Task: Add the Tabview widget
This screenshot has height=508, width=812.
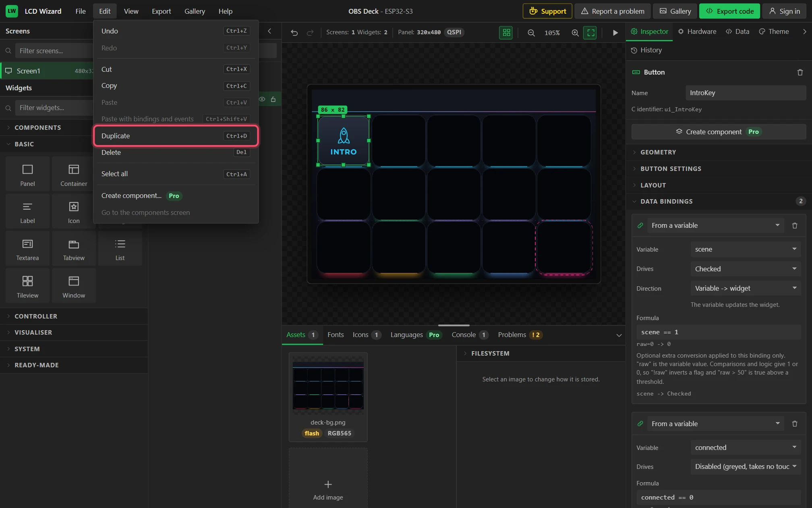Action: (74, 249)
